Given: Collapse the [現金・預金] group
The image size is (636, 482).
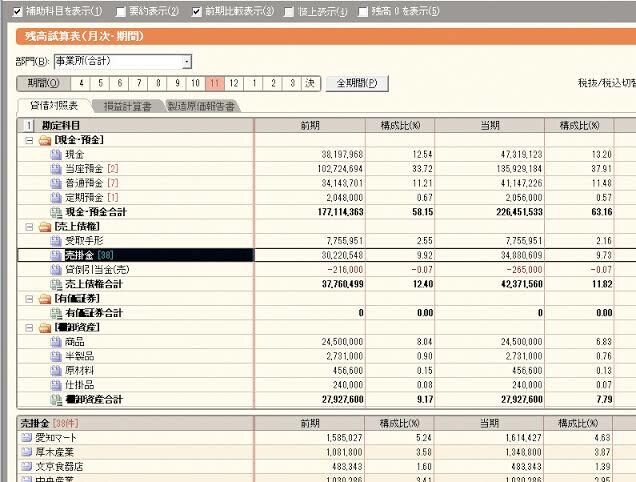Looking at the screenshot, I should pos(29,140).
